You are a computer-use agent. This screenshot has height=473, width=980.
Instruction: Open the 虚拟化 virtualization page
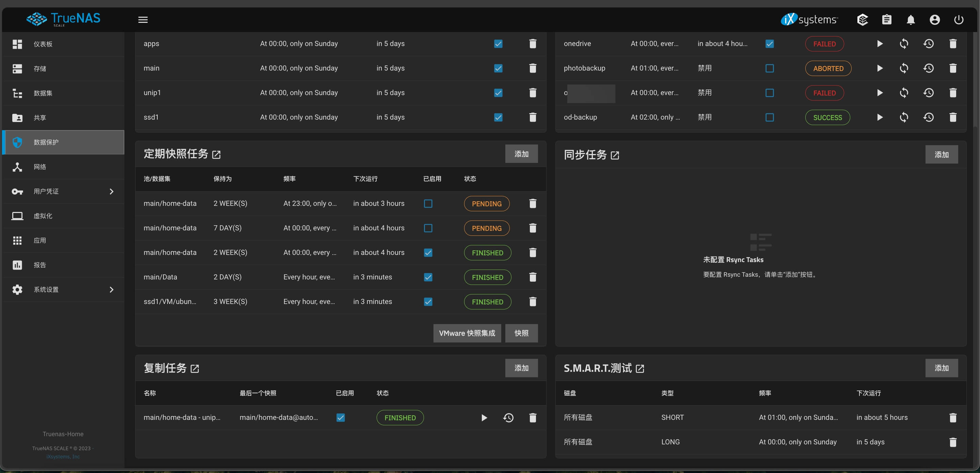tap(63, 216)
